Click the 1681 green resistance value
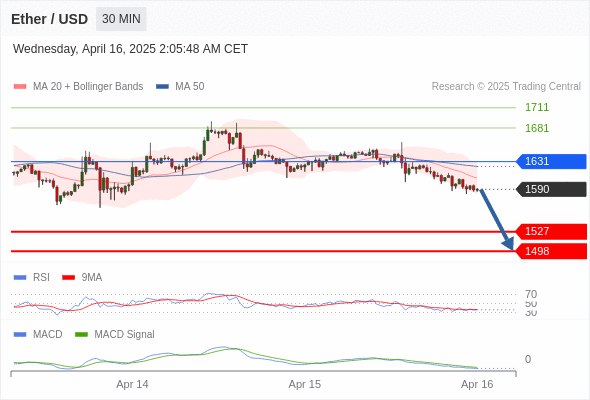The width and height of the screenshot is (590, 400). (537, 128)
